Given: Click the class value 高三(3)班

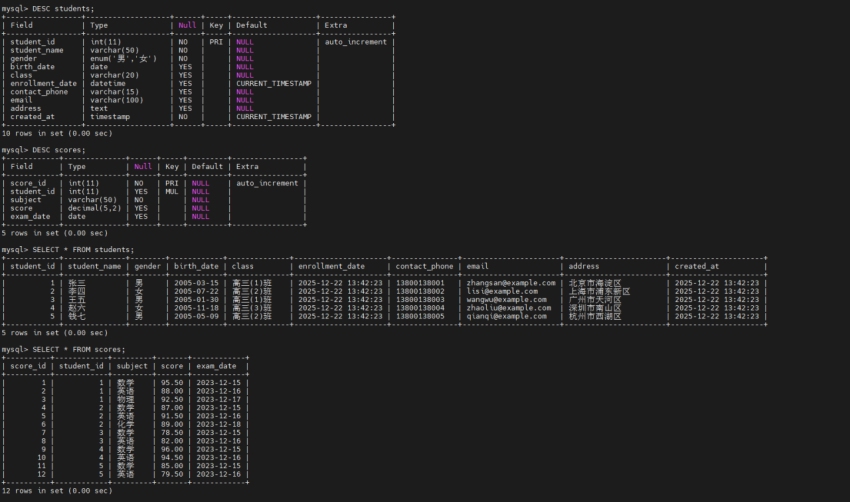Looking at the screenshot, I should (x=252, y=308).
